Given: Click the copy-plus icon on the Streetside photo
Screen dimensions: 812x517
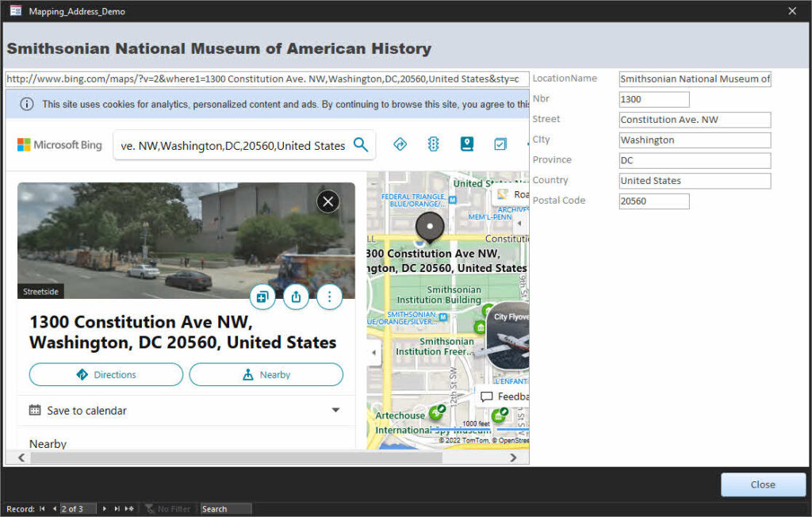Looking at the screenshot, I should click(x=262, y=297).
